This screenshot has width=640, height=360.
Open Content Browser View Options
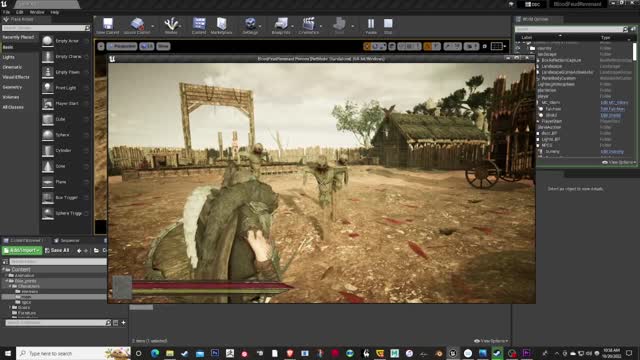click(x=491, y=341)
